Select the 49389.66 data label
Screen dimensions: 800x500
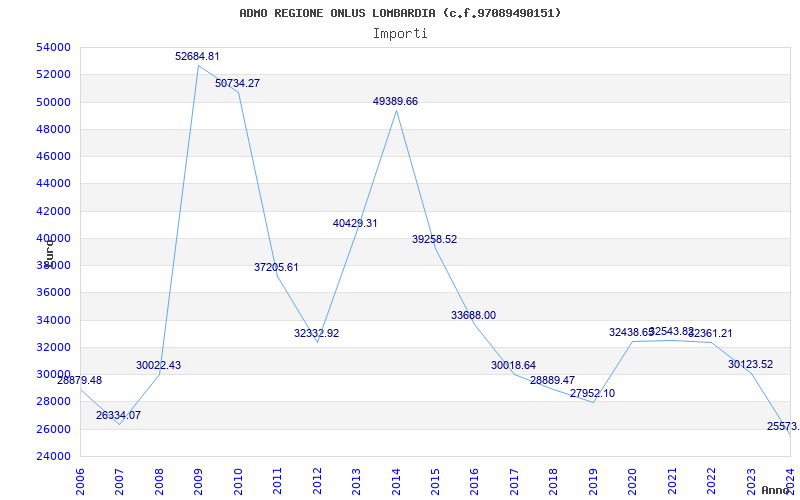click(395, 102)
